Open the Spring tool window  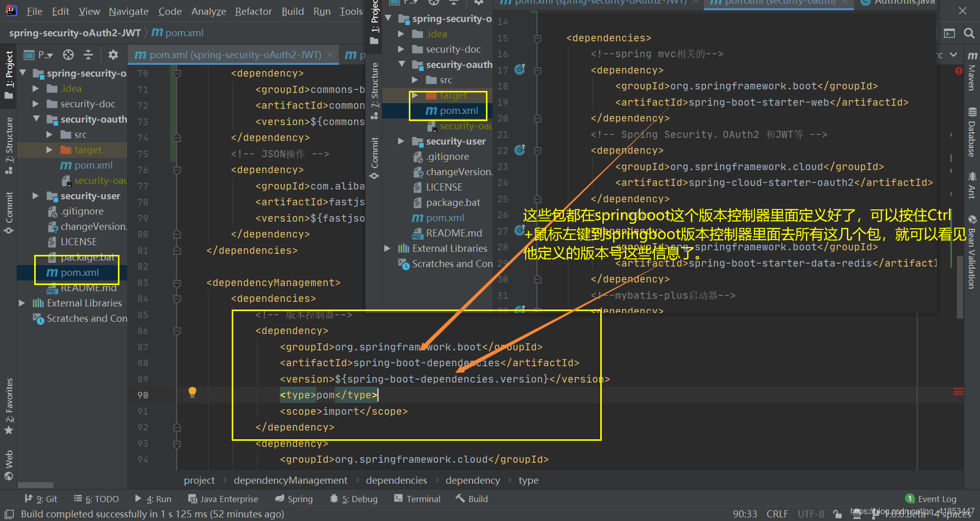coord(293,499)
